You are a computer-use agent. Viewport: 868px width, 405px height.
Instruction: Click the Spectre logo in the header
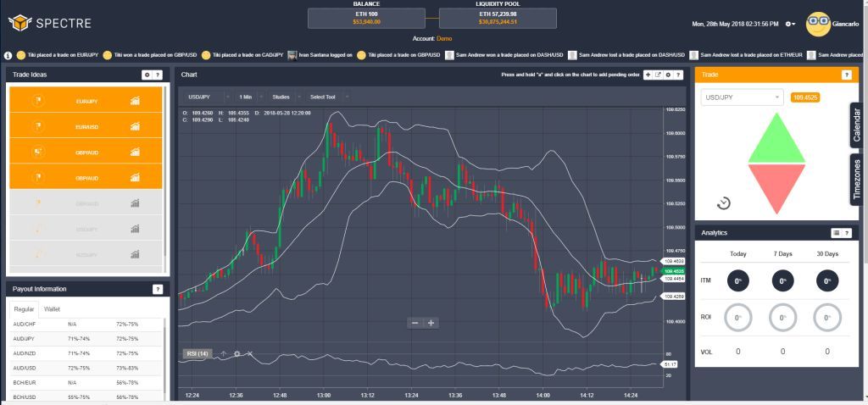(50, 23)
